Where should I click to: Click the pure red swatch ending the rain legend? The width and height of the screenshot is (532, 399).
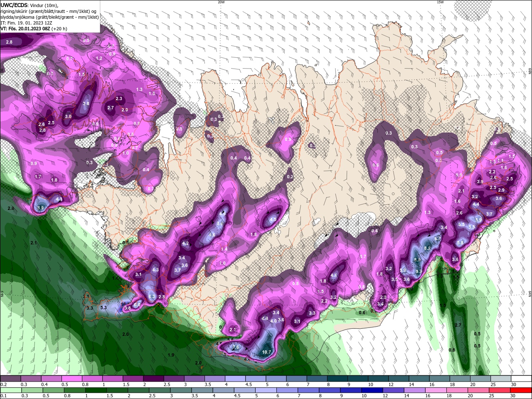coord(521,390)
